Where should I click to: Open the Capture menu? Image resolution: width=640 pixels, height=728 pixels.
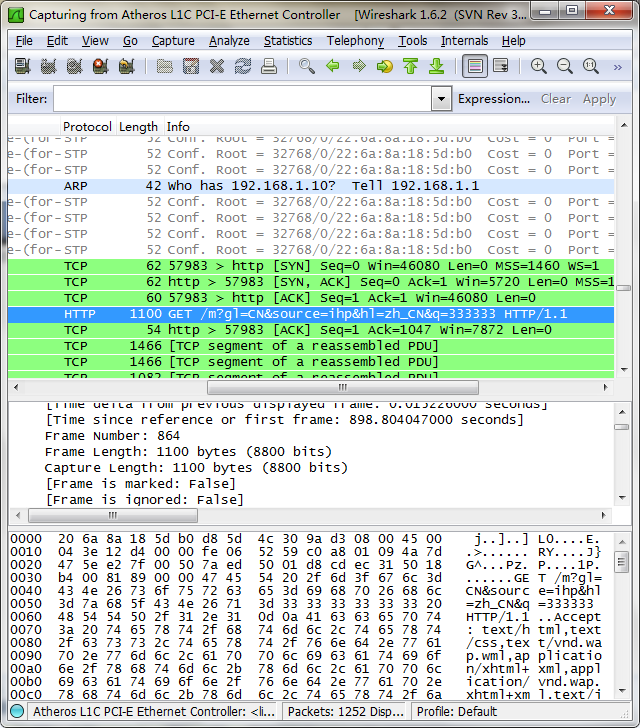[x=173, y=41]
